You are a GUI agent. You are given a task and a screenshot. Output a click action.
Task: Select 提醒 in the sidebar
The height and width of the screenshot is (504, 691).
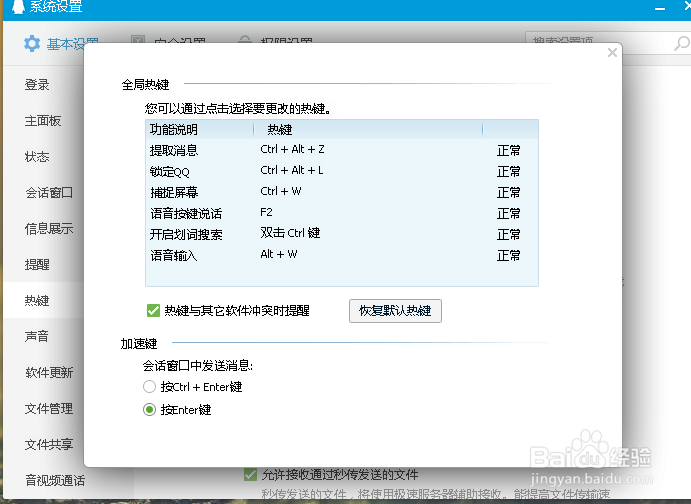[37, 264]
